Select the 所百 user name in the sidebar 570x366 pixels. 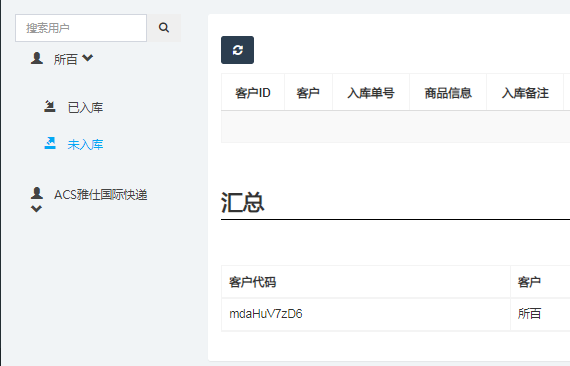click(x=65, y=59)
